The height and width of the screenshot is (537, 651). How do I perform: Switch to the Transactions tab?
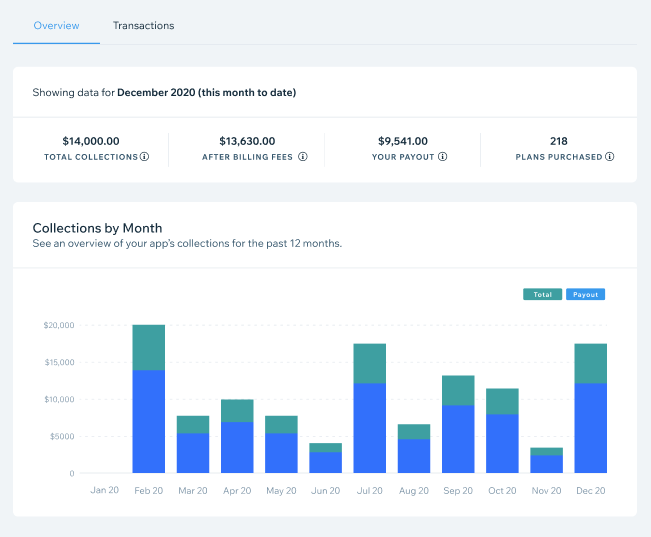(143, 26)
